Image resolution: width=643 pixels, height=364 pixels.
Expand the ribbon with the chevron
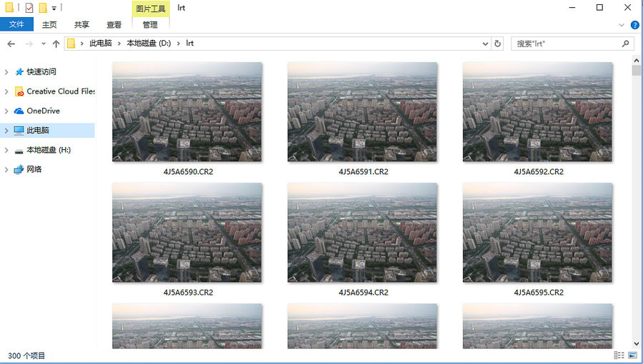622,25
